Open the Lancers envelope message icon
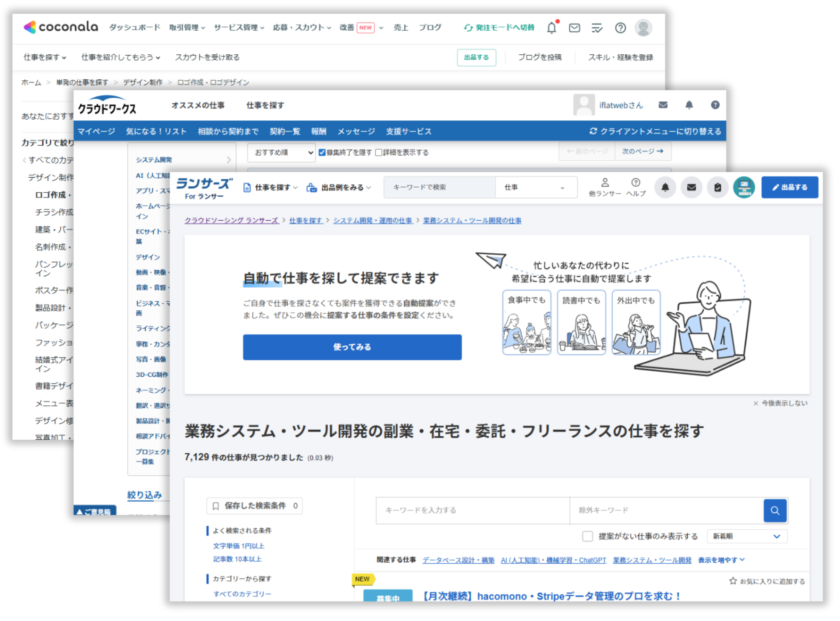The width and height of the screenshot is (840, 621). pos(691,187)
